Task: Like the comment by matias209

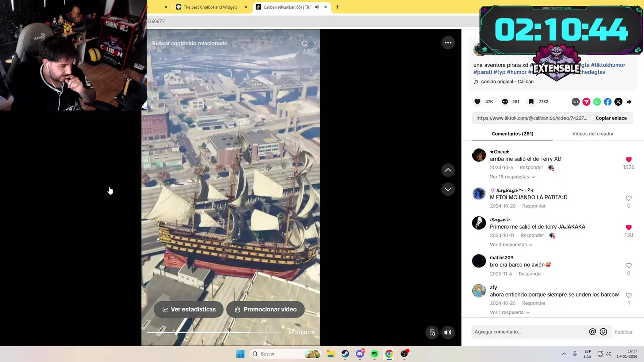Action: [x=629, y=266]
